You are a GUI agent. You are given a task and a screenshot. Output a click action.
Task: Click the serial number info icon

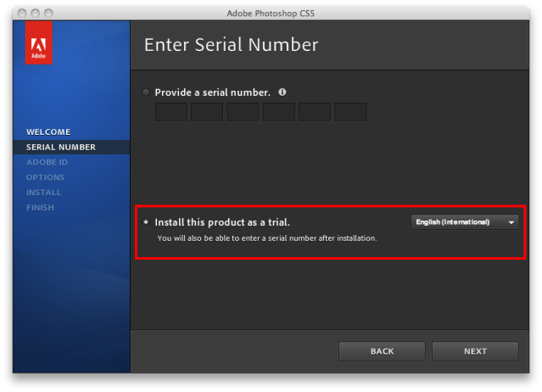click(282, 92)
